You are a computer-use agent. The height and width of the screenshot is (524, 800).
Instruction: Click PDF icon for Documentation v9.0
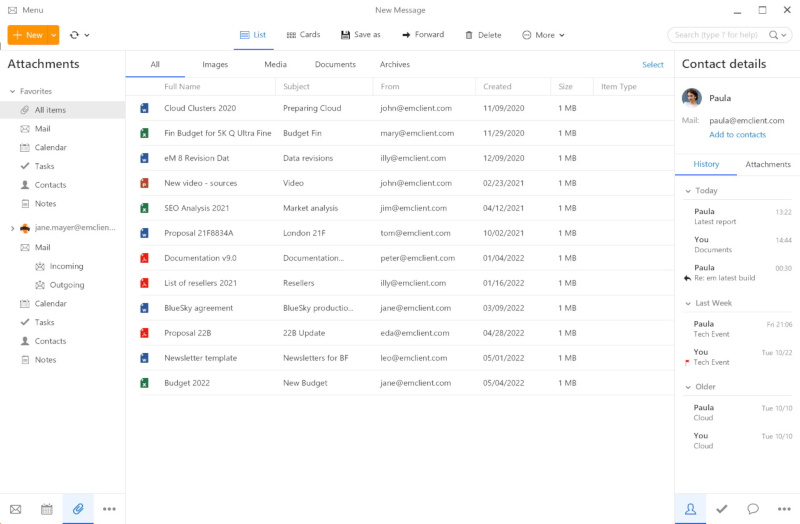point(144,258)
